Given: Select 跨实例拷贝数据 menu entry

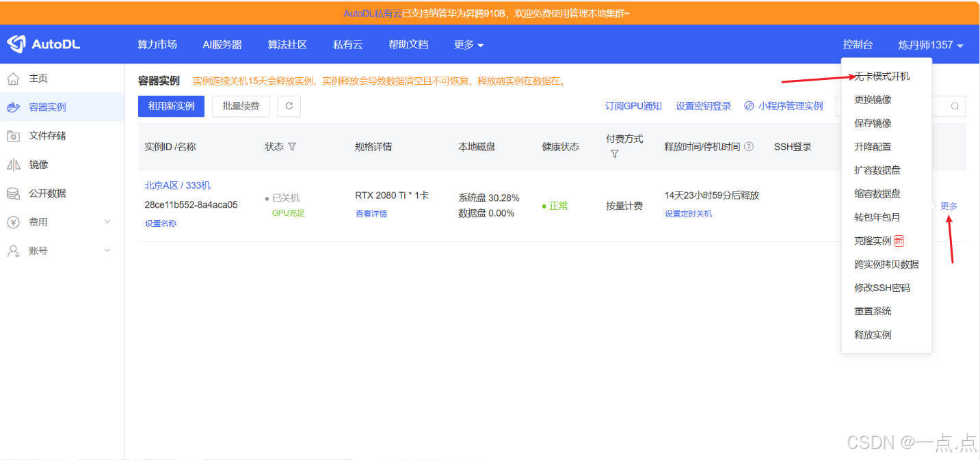Looking at the screenshot, I should pyautogui.click(x=886, y=264).
